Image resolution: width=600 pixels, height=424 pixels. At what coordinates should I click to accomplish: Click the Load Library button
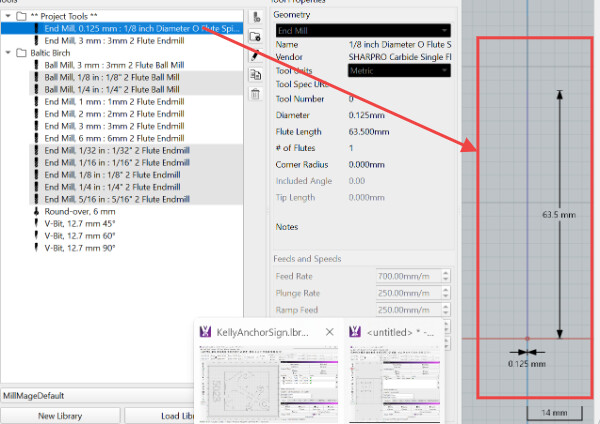(160, 416)
